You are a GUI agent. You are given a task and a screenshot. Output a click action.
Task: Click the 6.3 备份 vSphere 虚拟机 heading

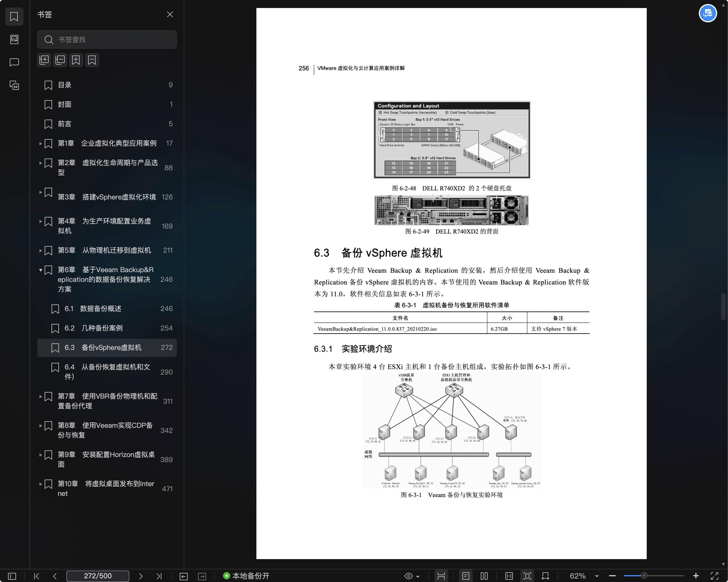[x=378, y=253]
